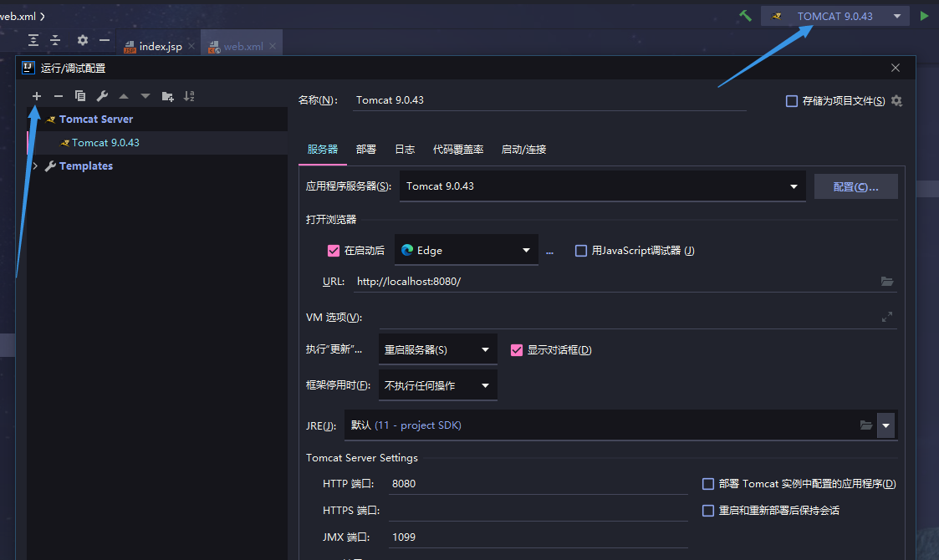Switch to the 部署 tab
This screenshot has width=939, height=560.
pos(366,149)
